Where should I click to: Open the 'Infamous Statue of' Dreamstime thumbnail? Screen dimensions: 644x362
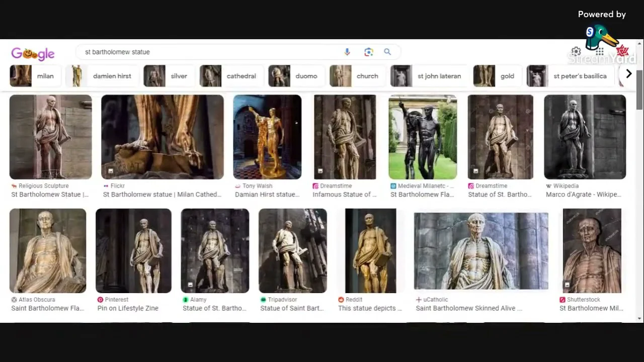(345, 137)
